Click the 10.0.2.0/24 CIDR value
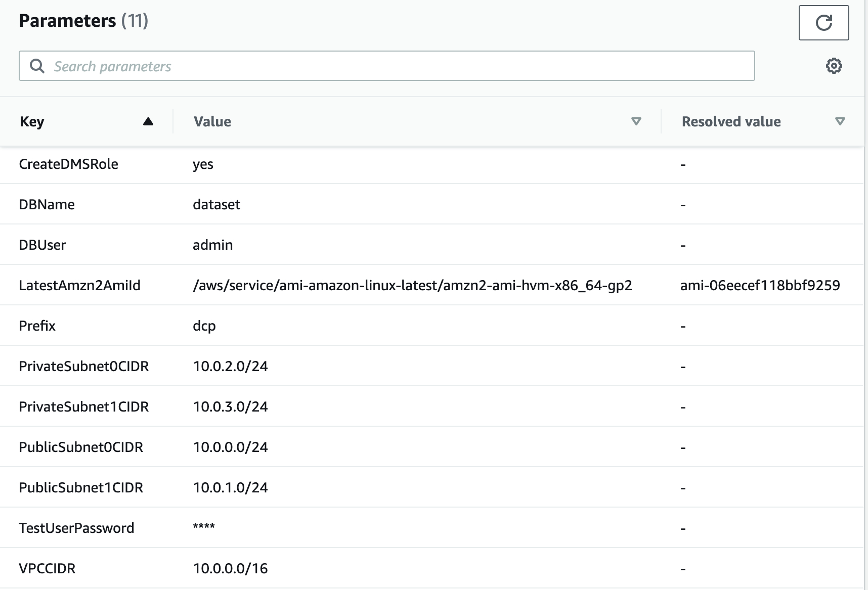Viewport: 868px width, 590px height. pos(230,366)
